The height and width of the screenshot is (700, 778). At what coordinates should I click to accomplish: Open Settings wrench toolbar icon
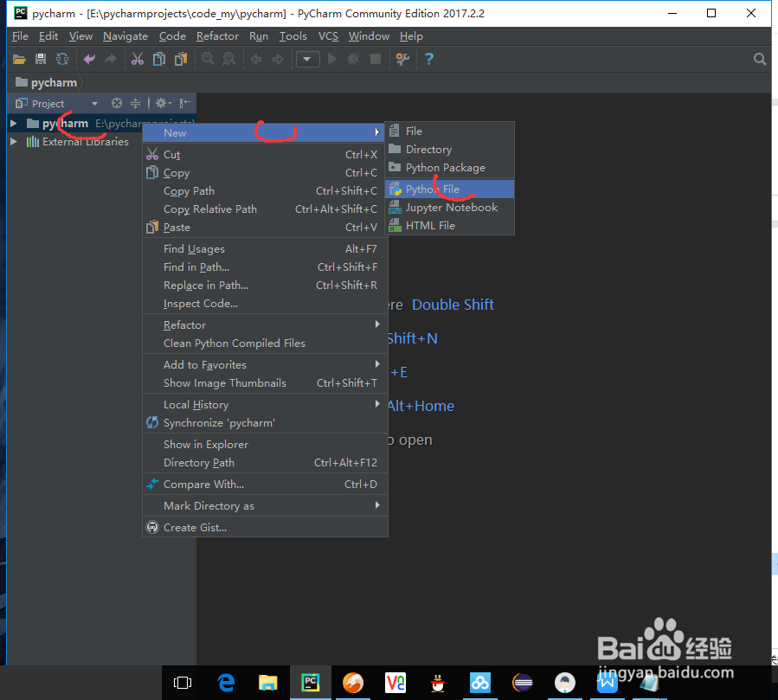tap(402, 60)
